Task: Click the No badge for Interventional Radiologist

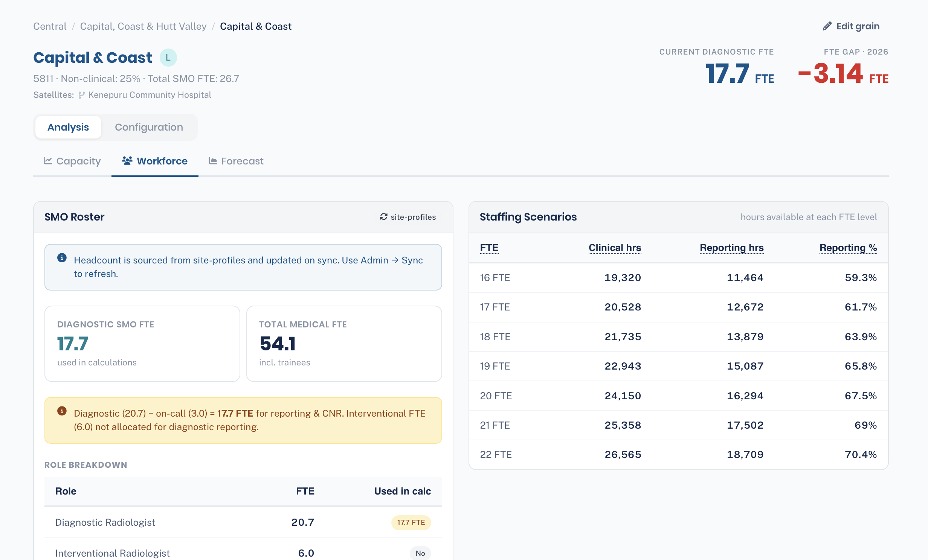Action: pos(420,553)
